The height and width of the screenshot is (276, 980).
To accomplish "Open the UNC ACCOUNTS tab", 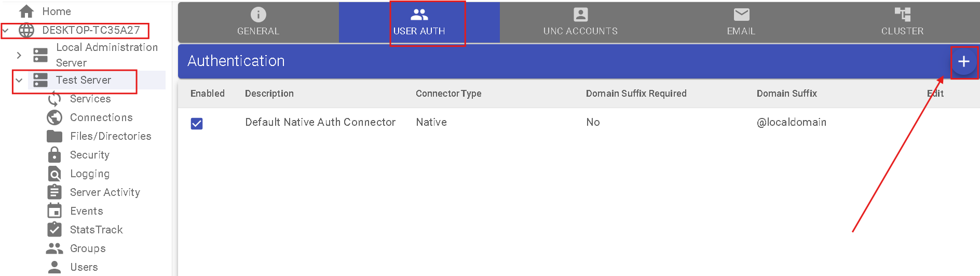I will click(580, 22).
